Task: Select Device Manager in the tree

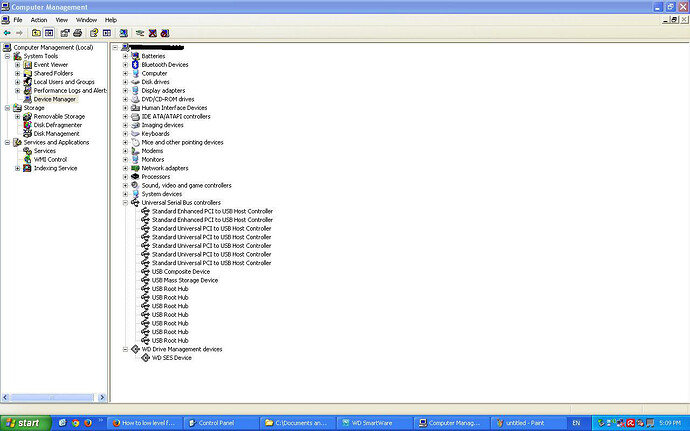Action: 55,99
